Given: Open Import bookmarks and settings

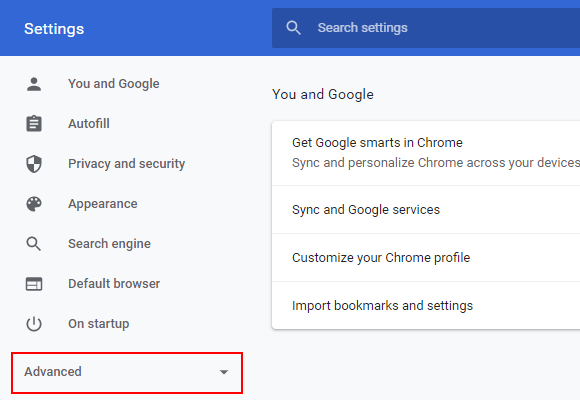Looking at the screenshot, I should coord(426,306).
